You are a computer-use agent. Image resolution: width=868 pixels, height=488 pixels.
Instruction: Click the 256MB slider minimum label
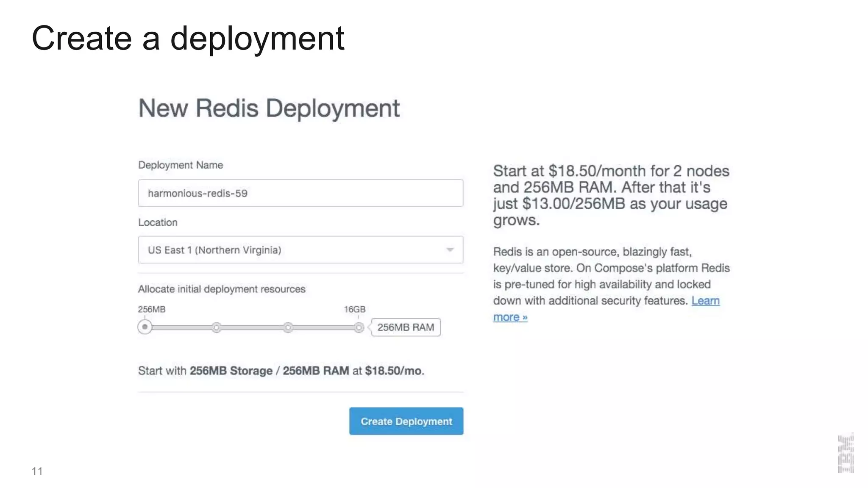(x=152, y=309)
